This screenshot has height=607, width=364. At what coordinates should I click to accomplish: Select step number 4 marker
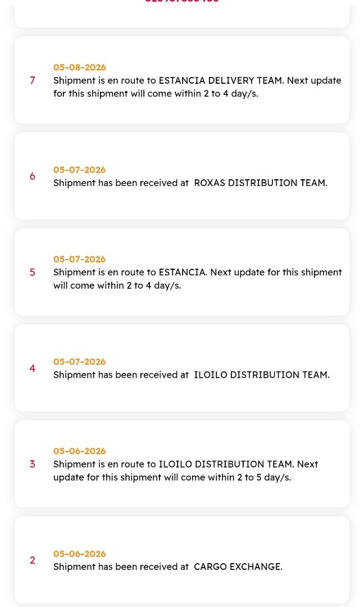(x=33, y=368)
